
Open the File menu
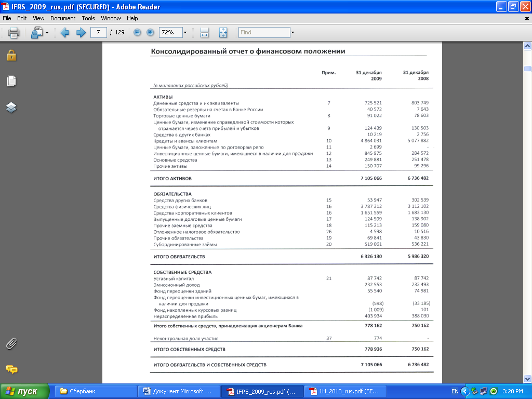tap(7, 18)
